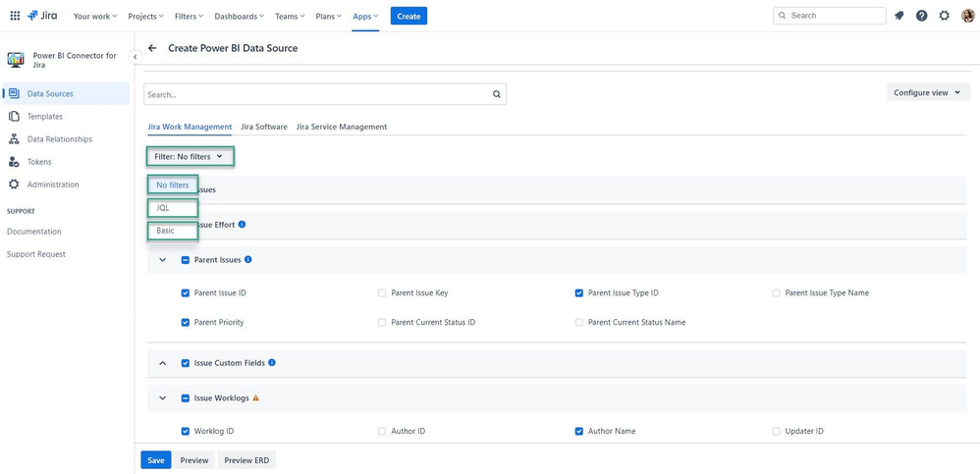The width and height of the screenshot is (980, 474).
Task: Click the Templates sidebar icon
Action: [14, 117]
